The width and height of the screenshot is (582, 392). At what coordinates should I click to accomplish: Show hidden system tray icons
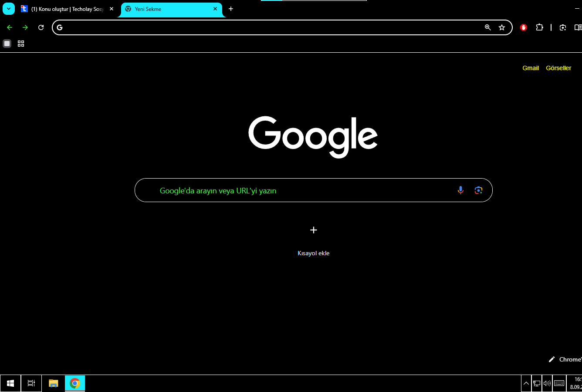coord(526,383)
